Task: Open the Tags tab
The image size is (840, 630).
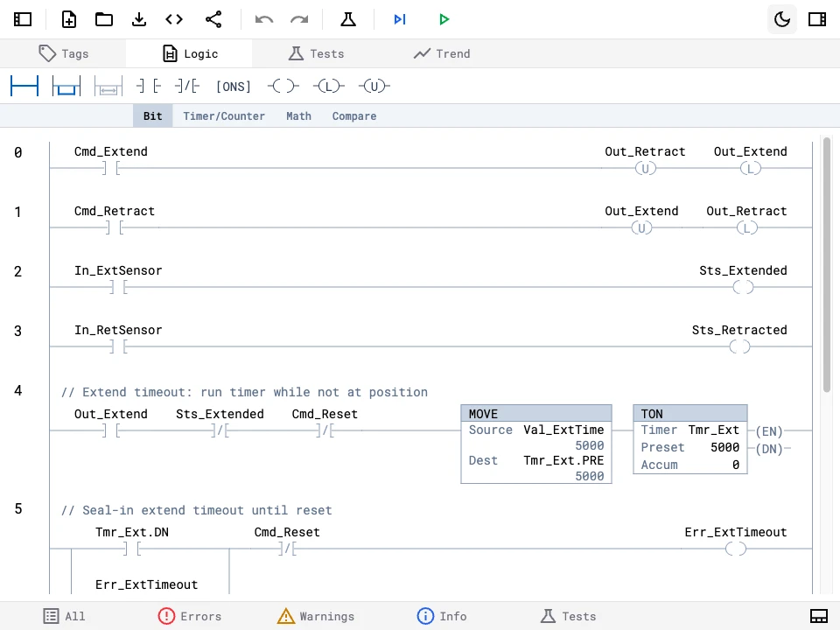Action: click(x=64, y=53)
